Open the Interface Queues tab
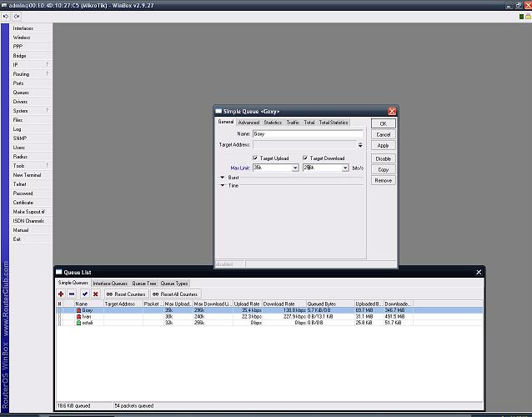Viewport: 532px width, 417px height. pos(110,284)
